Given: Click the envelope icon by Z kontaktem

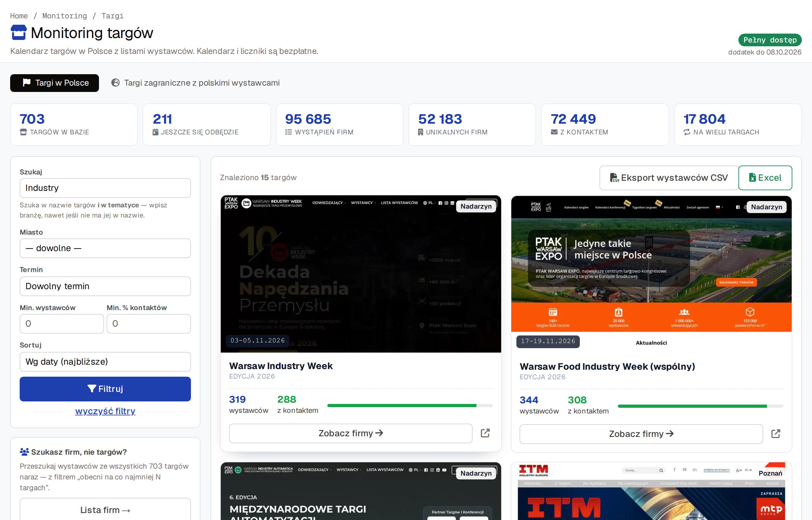Looking at the screenshot, I should (554, 132).
